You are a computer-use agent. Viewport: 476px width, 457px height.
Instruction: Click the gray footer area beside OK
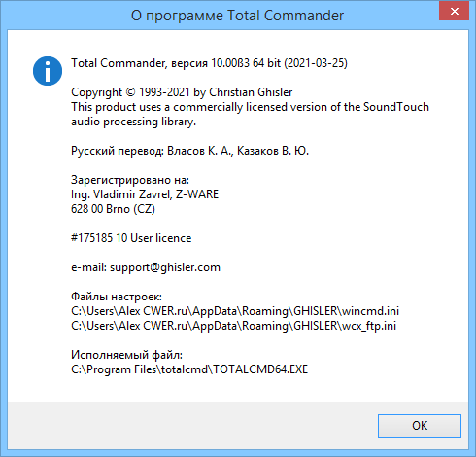click(192, 426)
